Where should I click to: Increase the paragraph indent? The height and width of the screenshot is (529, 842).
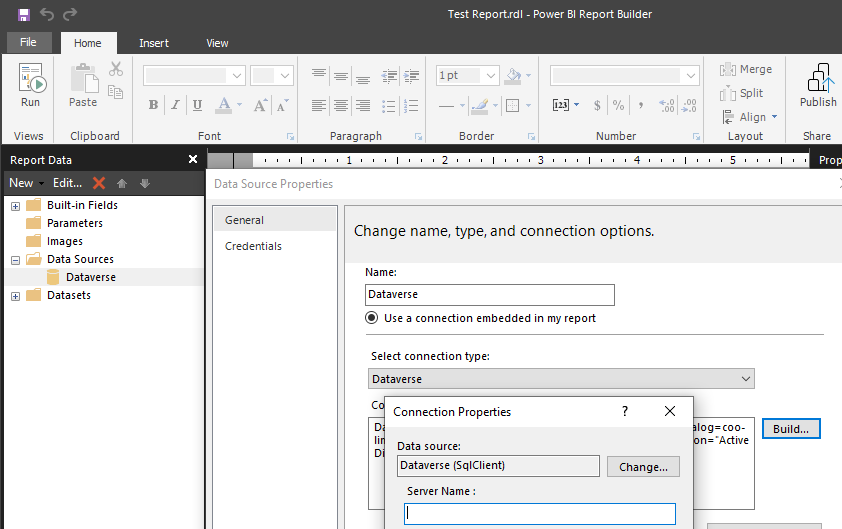[411, 76]
